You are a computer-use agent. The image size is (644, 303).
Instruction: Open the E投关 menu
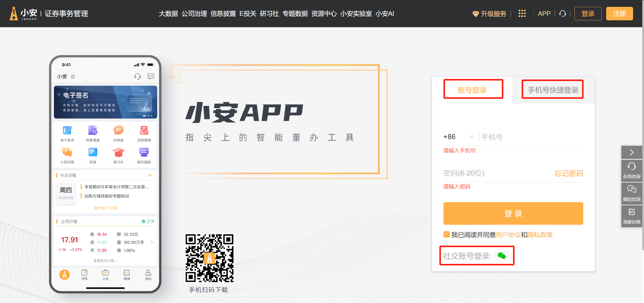click(x=248, y=14)
